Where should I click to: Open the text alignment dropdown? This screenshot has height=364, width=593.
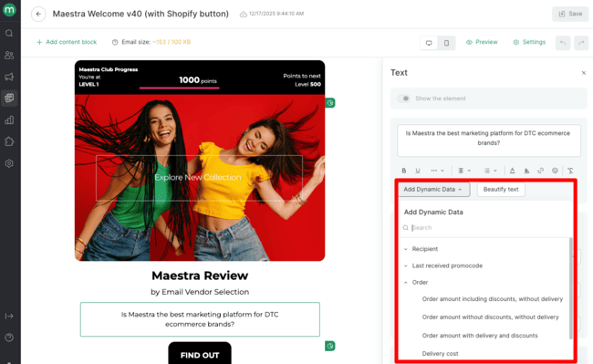point(464,171)
